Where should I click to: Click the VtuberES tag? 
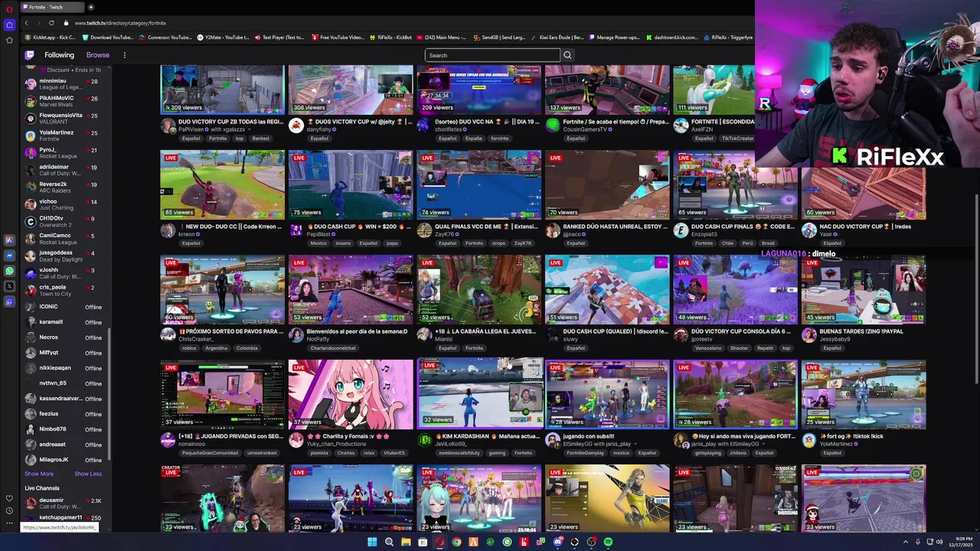point(394,453)
